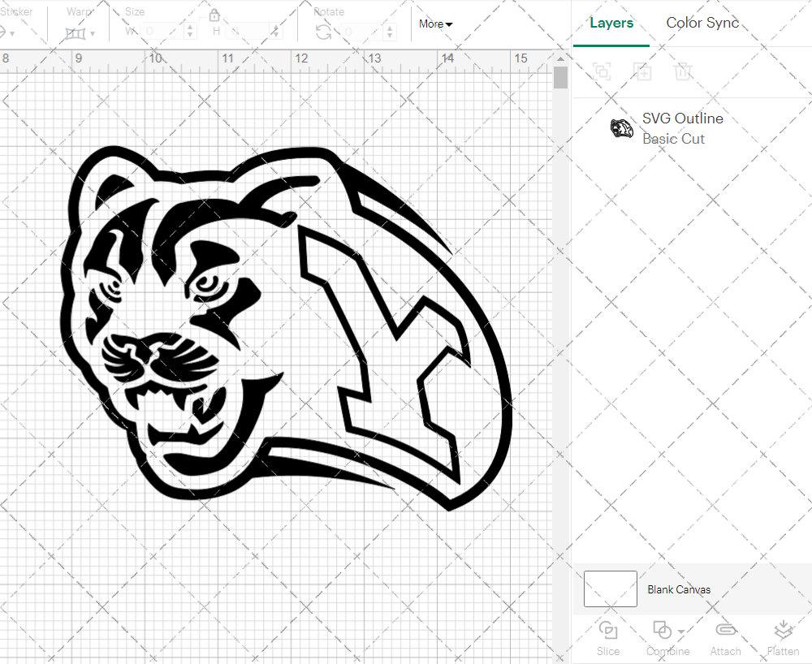This screenshot has width=812, height=664.
Task: Delete the selected layer
Action: pos(684,71)
